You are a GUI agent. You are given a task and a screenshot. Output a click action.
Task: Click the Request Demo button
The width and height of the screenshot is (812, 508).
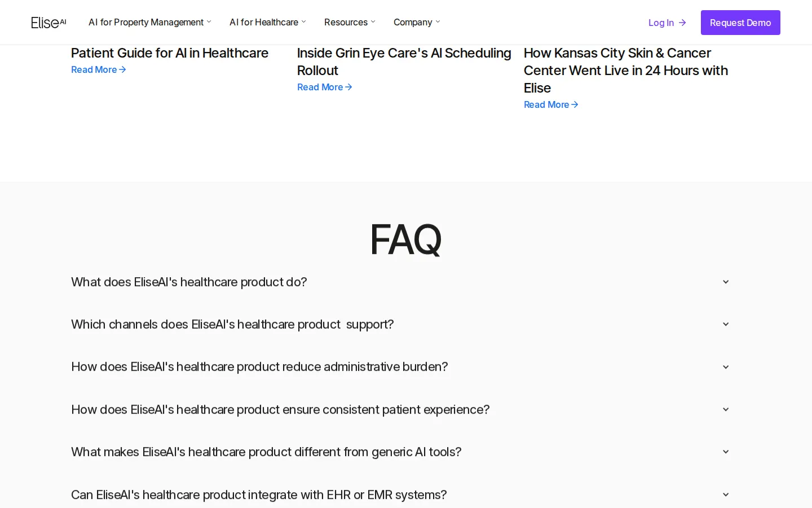click(x=740, y=23)
